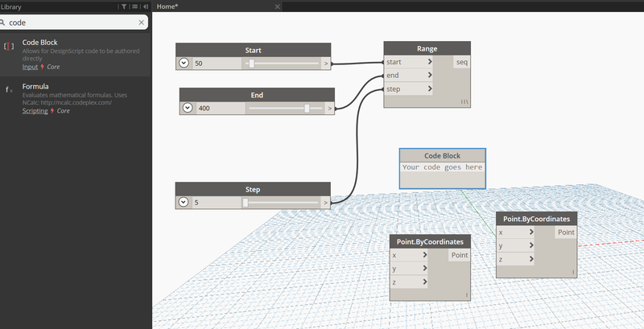Focus the library search field containing code
This screenshot has width=644, height=329.
72,23
